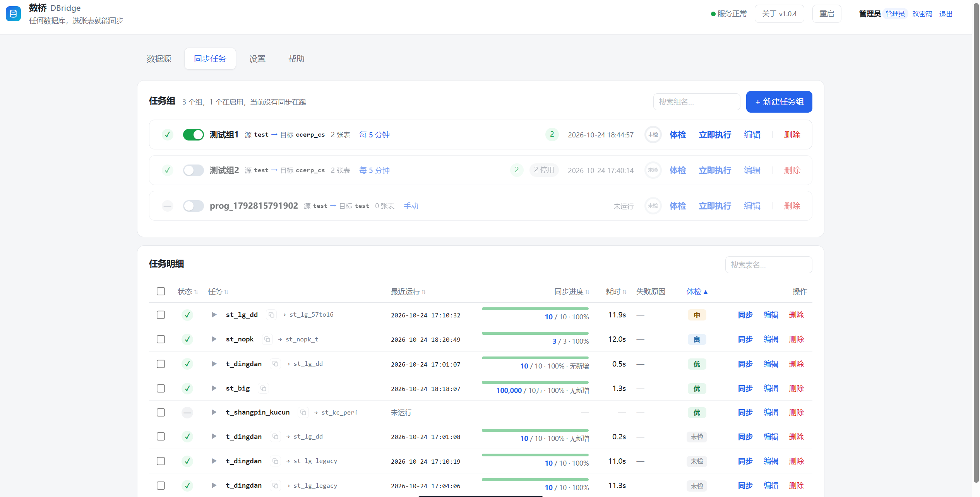This screenshot has height=497, width=980.
Task: Check the st_lg_dd row checkbox
Action: point(161,315)
